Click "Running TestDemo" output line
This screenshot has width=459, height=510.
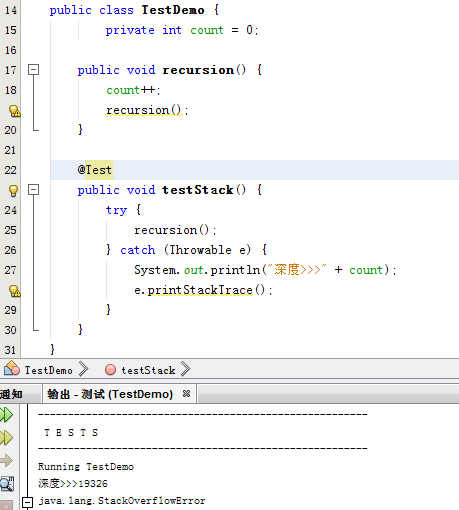(86, 467)
